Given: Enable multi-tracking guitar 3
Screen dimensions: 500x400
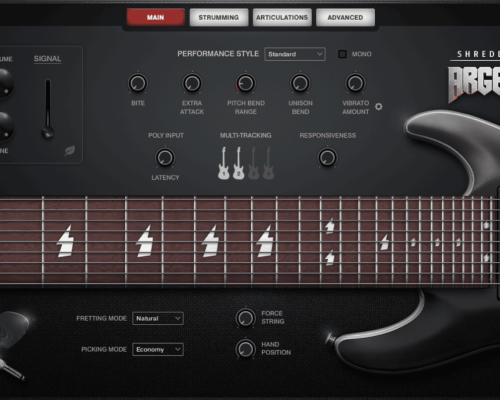Looking at the screenshot, I should [x=253, y=163].
